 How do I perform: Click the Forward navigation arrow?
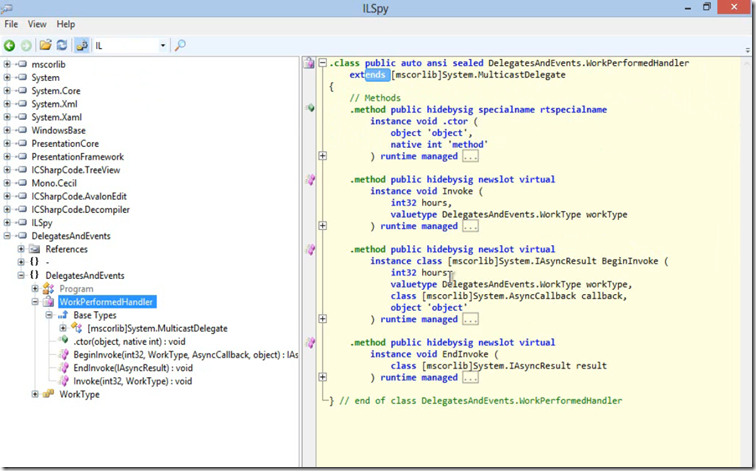point(26,45)
